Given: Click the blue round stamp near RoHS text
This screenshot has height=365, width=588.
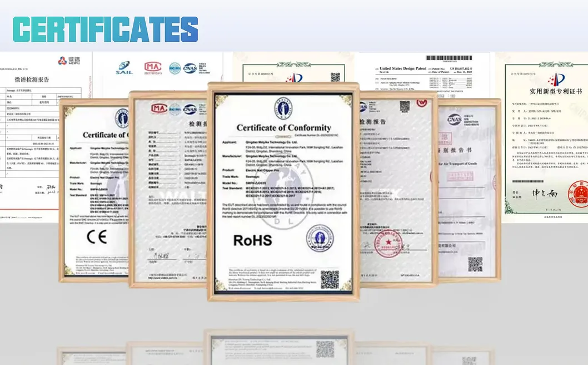Looking at the screenshot, I should [320, 239].
